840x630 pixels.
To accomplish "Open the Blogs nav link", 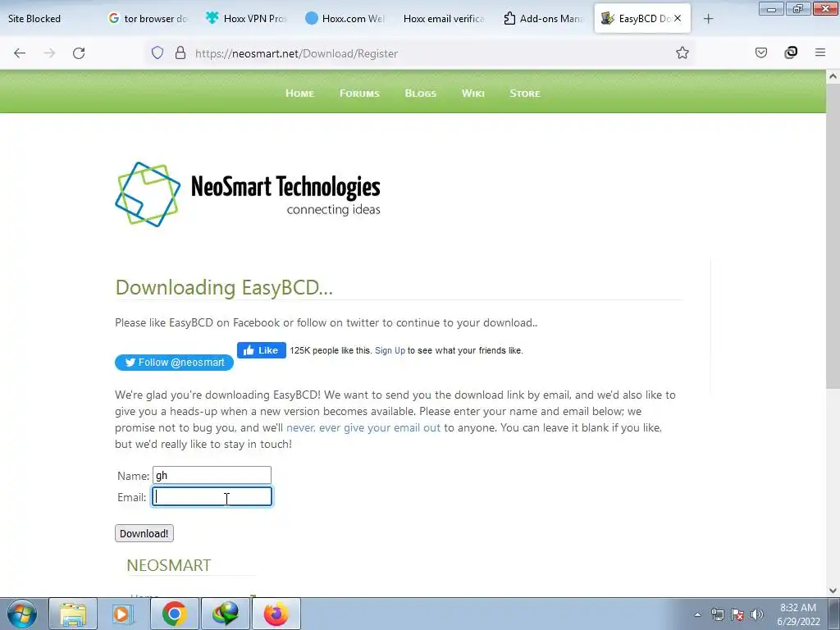I will coord(421,94).
